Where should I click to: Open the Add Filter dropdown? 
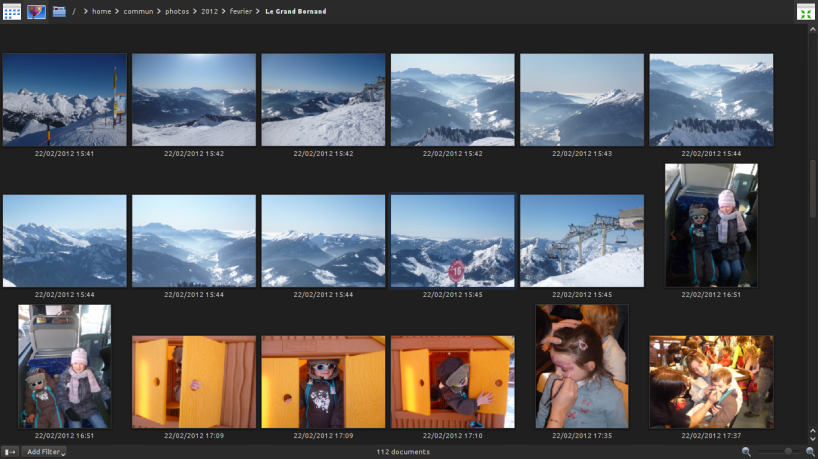click(x=45, y=452)
